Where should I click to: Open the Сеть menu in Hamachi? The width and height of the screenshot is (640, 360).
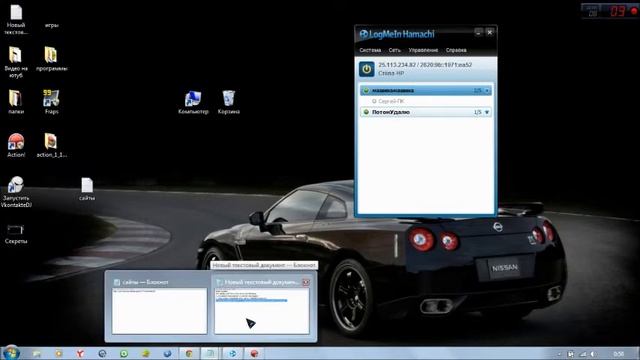394,50
